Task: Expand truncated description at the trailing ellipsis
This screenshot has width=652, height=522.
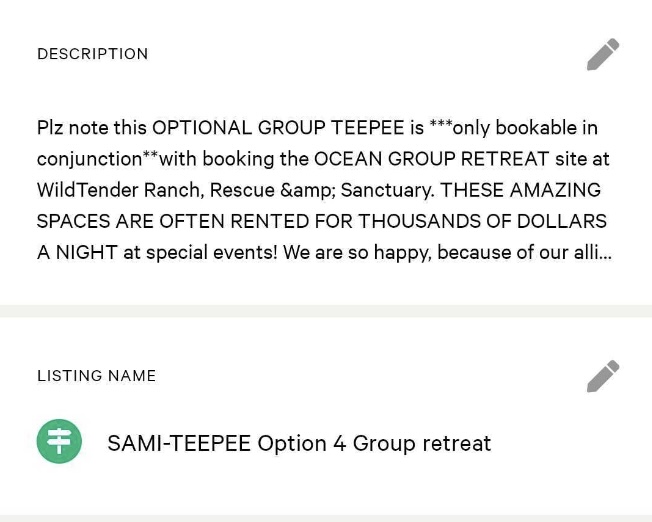Action: pos(606,253)
